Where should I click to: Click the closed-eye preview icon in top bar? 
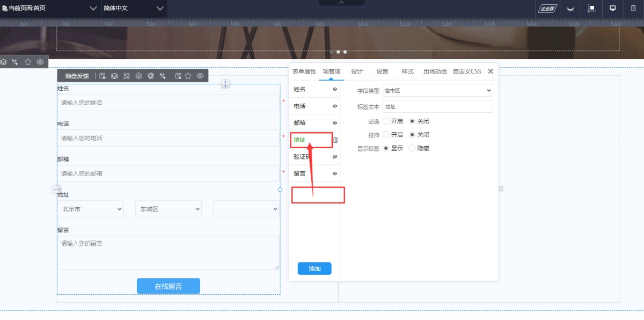point(571,9)
